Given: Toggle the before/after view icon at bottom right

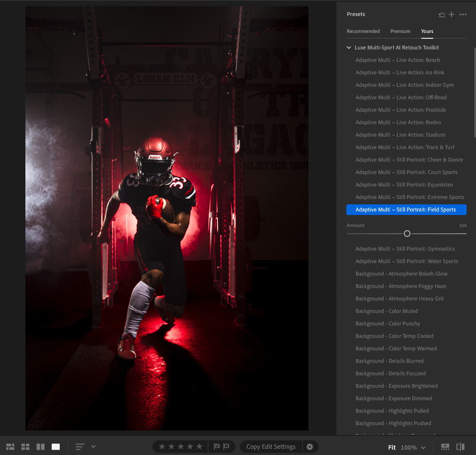Looking at the screenshot, I should point(460,447).
